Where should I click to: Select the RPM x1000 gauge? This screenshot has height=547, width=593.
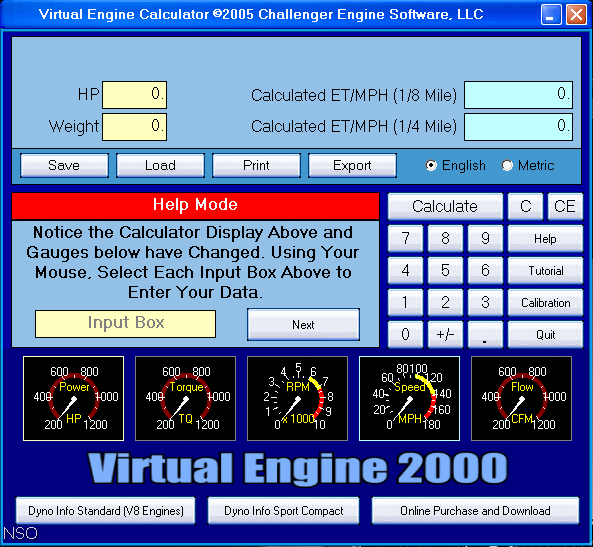pos(297,398)
